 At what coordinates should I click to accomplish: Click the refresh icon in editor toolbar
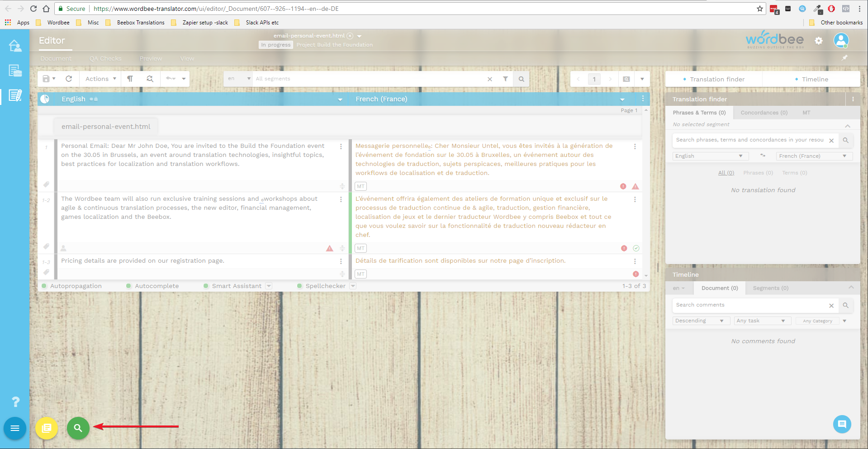[69, 79]
